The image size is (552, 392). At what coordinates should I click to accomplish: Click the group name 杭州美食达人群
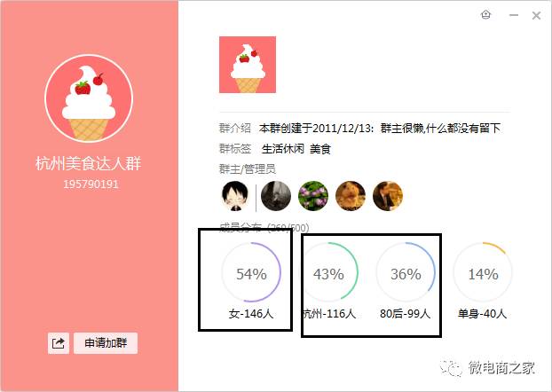(x=89, y=163)
